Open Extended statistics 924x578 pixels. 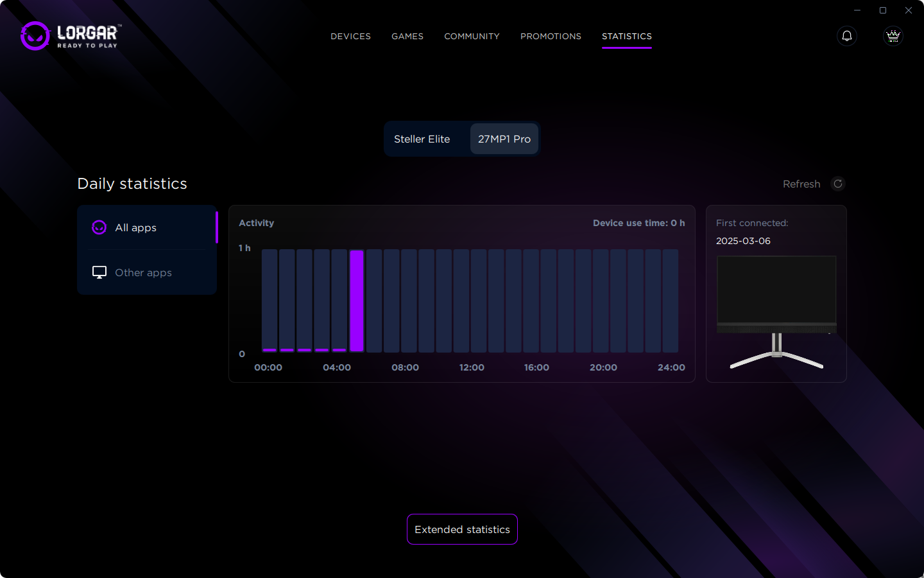(462, 529)
